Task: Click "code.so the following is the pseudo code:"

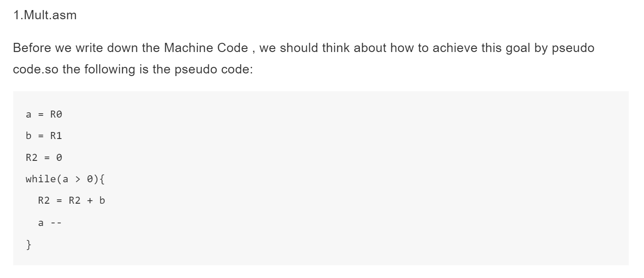Action: point(133,69)
